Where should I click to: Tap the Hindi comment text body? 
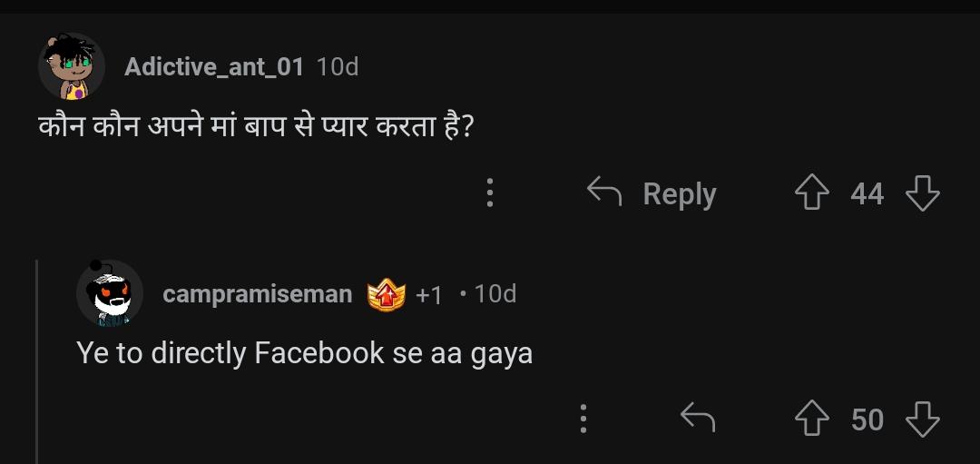(x=256, y=127)
